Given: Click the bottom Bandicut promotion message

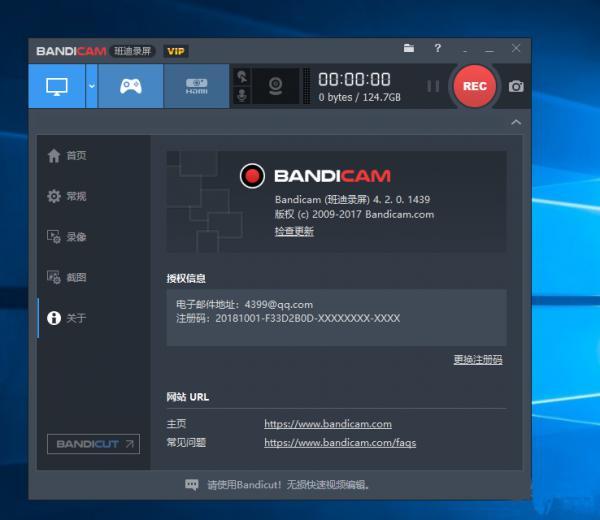Looking at the screenshot, I should click(289, 485).
